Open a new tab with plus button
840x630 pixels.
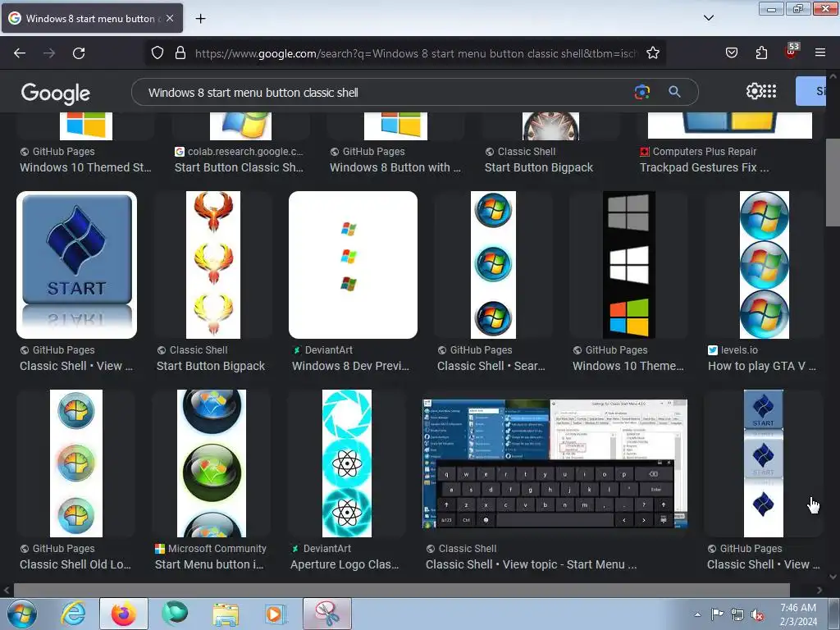tap(200, 19)
